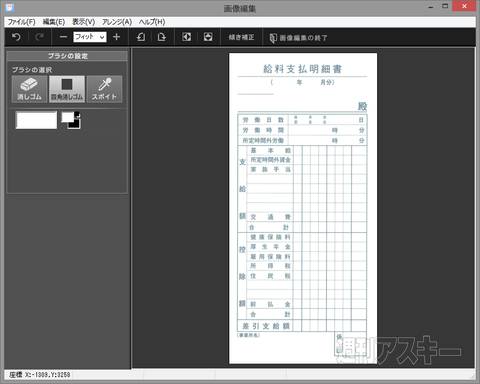Open the フィット zoom dropdown

coord(90,37)
